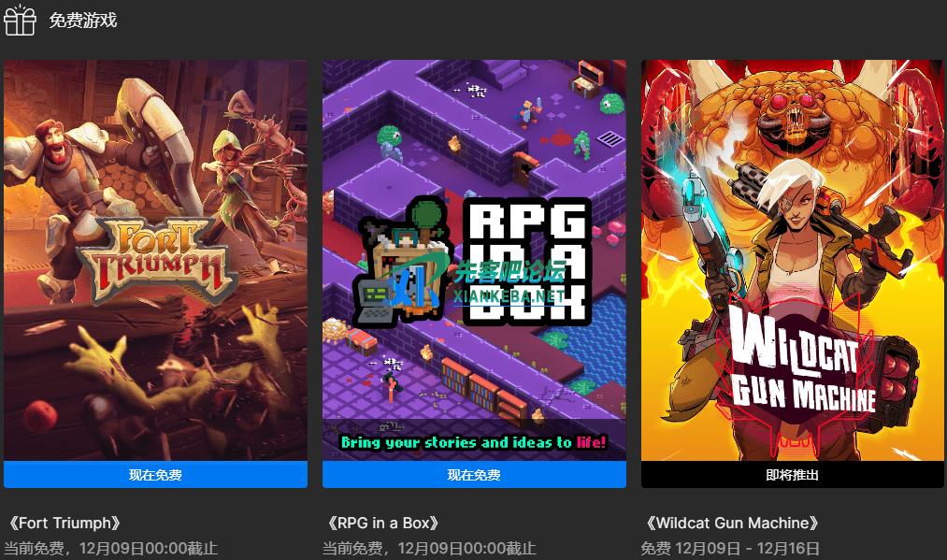Open the Fort Triumph game cover art
Image resolution: width=947 pixels, height=560 pixels.
pos(155,260)
